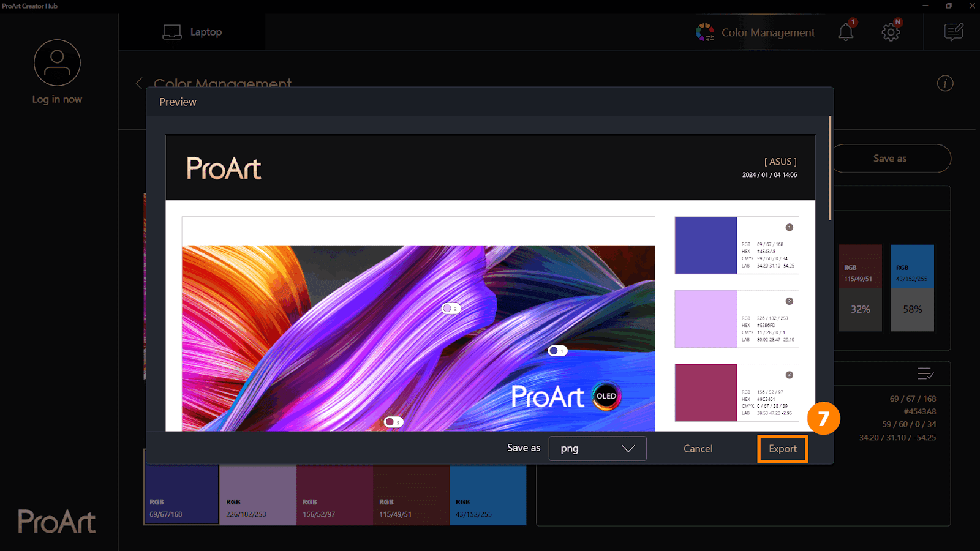Click the info icon
Screen dimensions: 980x551
[945, 83]
